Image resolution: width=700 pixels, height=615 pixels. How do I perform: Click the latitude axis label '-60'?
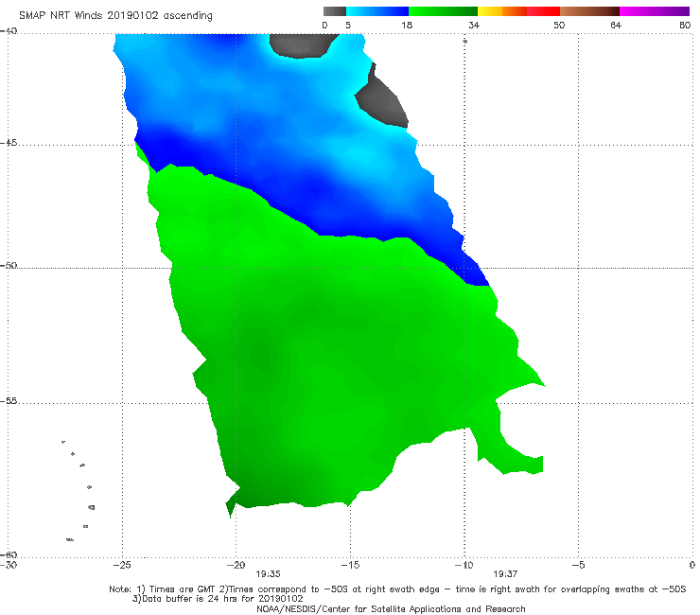pyautogui.click(x=9, y=554)
